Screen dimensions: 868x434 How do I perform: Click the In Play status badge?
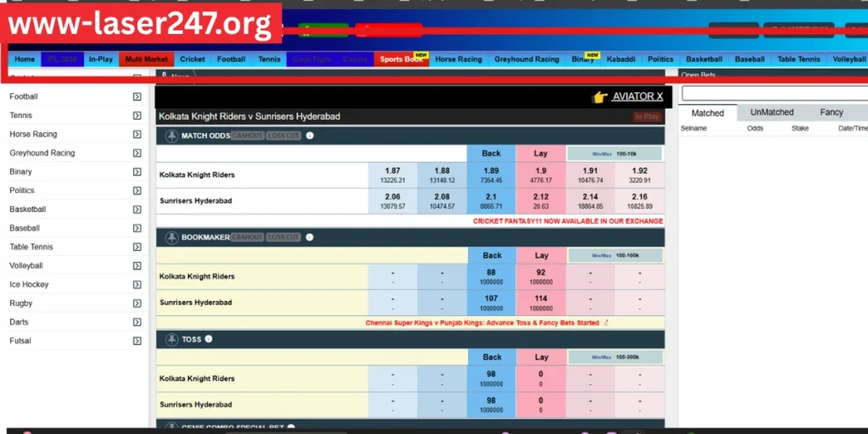coord(647,117)
